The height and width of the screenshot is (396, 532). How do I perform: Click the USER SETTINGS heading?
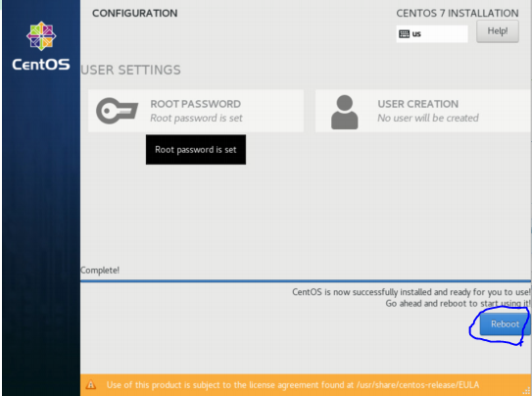pyautogui.click(x=130, y=70)
